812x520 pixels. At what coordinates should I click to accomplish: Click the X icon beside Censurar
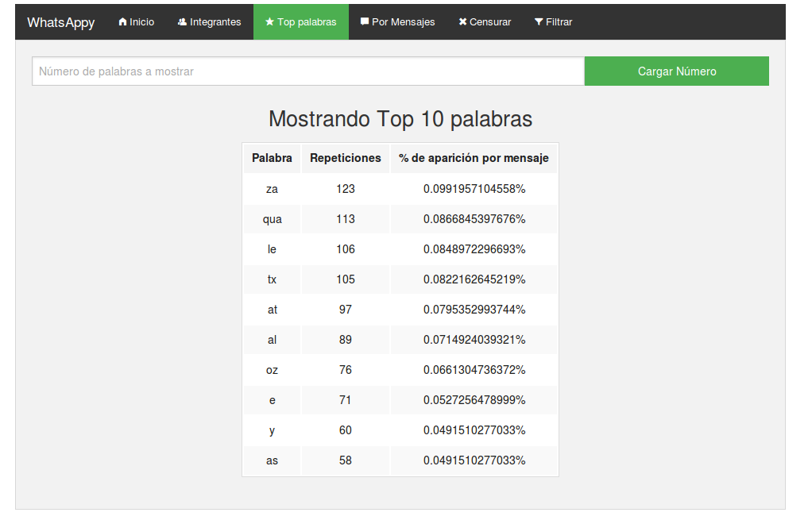coord(462,22)
